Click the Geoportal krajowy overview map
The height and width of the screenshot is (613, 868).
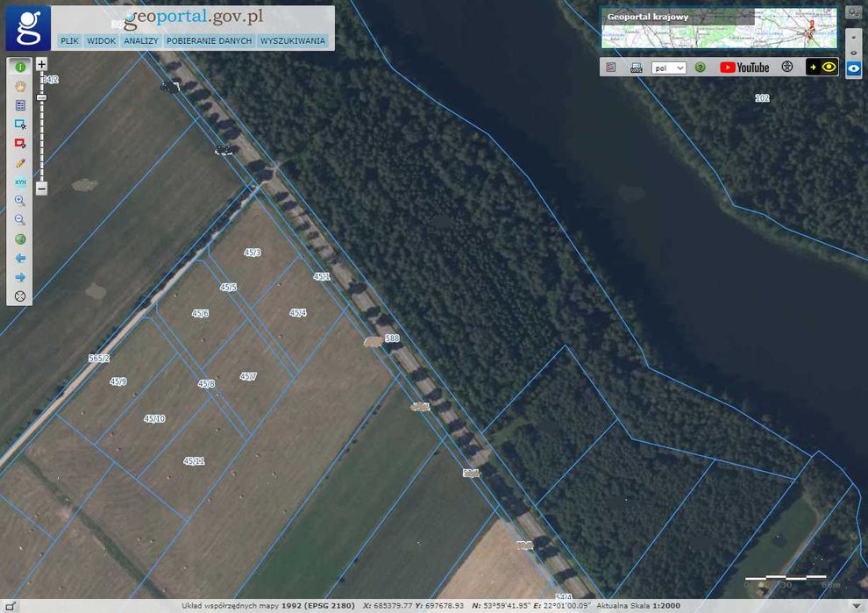(x=719, y=28)
